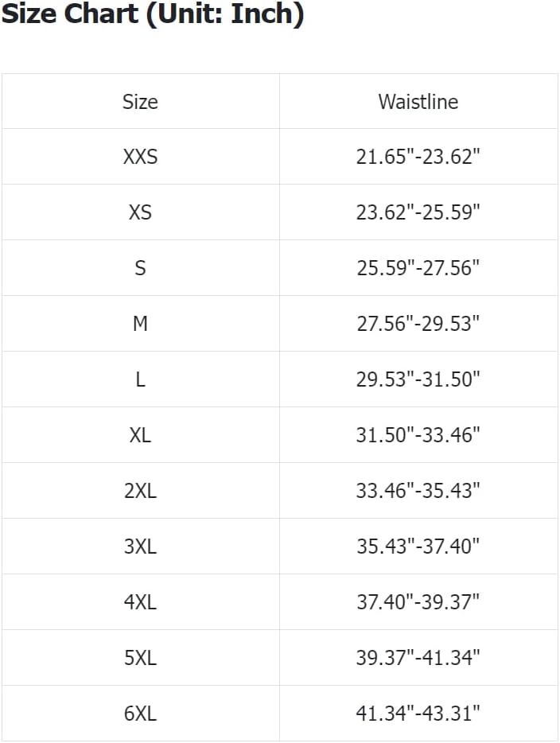Viewport: 560px width, 743px height.
Task: Click waistline value 27.56"-29.53"
Action: (418, 324)
